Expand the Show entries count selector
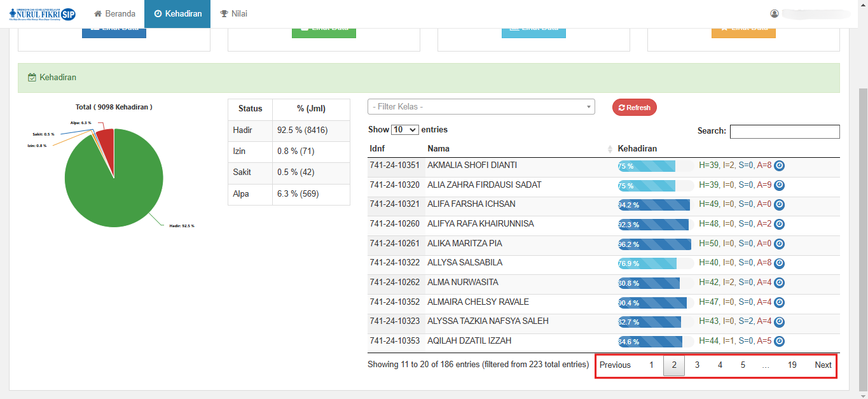 tap(404, 130)
